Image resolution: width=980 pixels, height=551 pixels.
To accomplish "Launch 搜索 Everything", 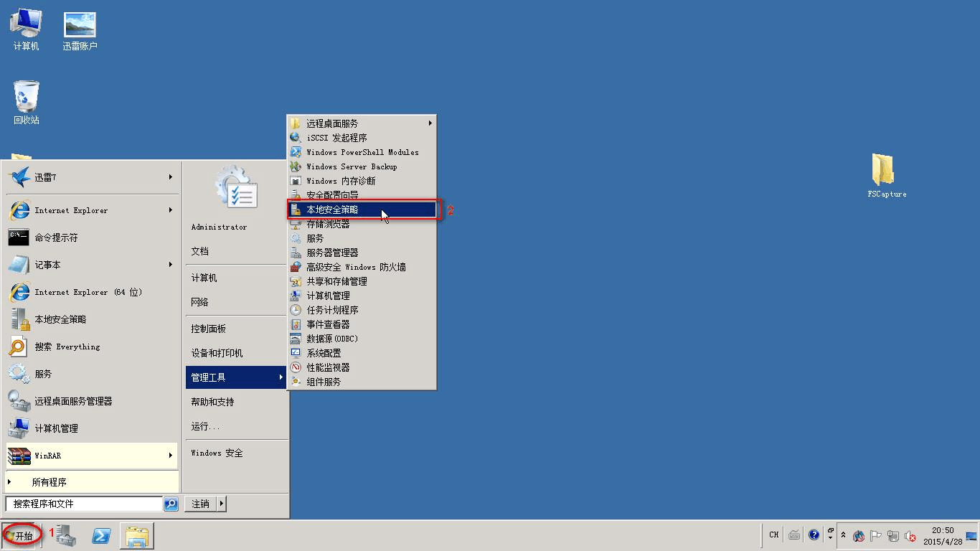I will pyautogui.click(x=92, y=347).
